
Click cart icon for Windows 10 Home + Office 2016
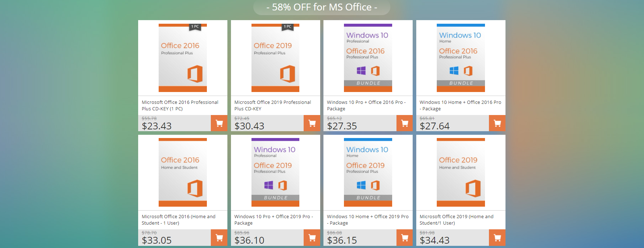pyautogui.click(x=497, y=123)
